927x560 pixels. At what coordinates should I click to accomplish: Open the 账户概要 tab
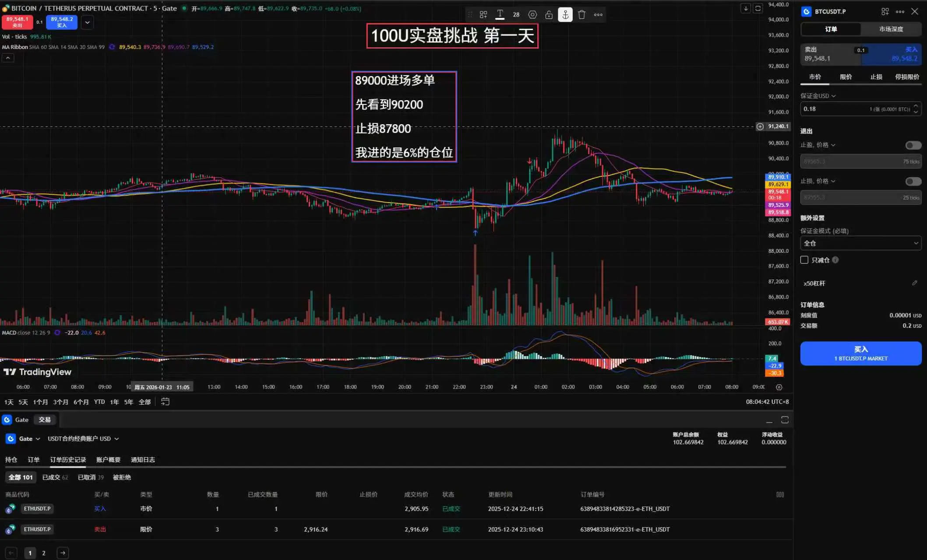click(108, 460)
